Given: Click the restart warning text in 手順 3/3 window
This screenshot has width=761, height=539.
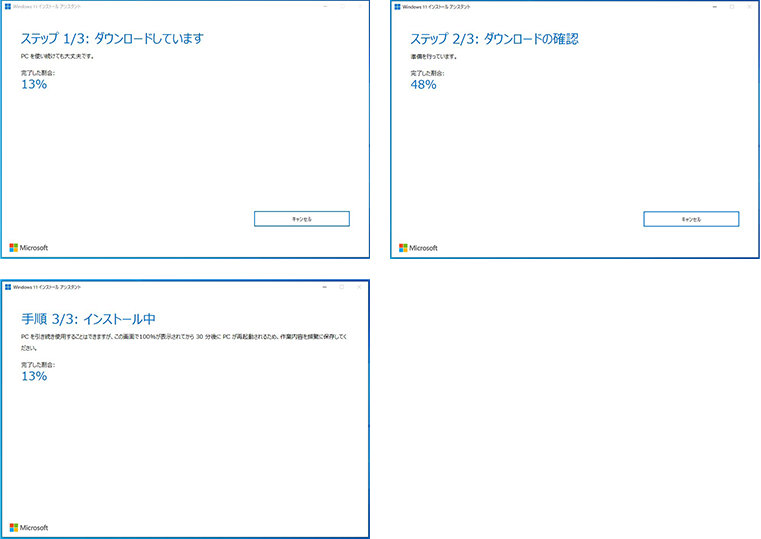Looking at the screenshot, I should (x=184, y=342).
